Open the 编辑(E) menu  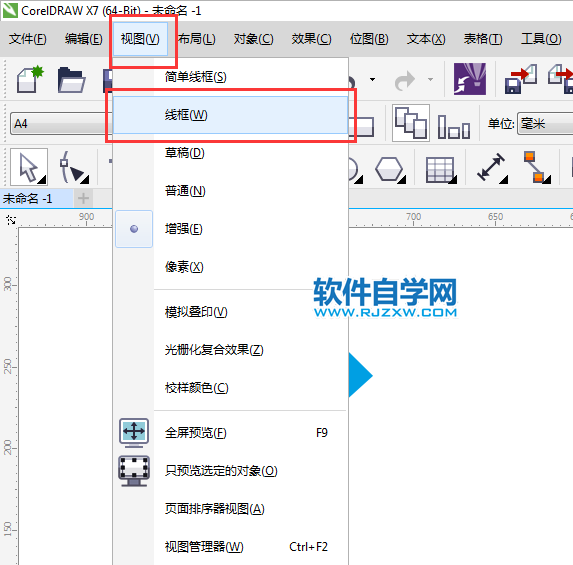click(84, 39)
